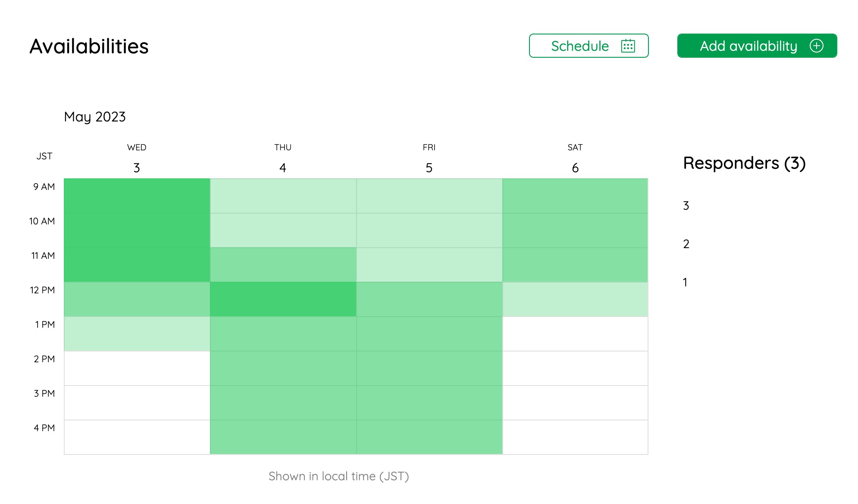Click Wednesday 2 PM empty slot
The image size is (858, 504).
pyautogui.click(x=137, y=368)
